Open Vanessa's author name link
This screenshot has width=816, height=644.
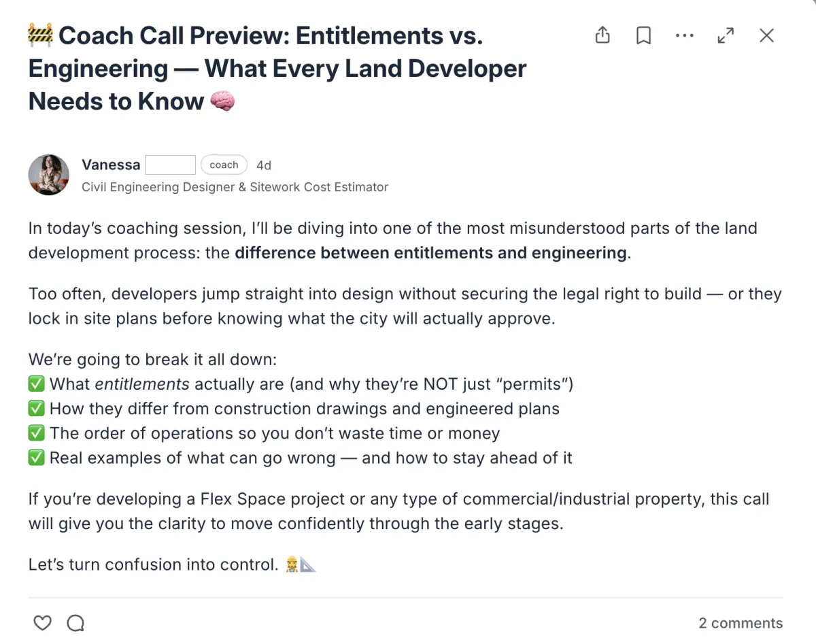coord(111,165)
